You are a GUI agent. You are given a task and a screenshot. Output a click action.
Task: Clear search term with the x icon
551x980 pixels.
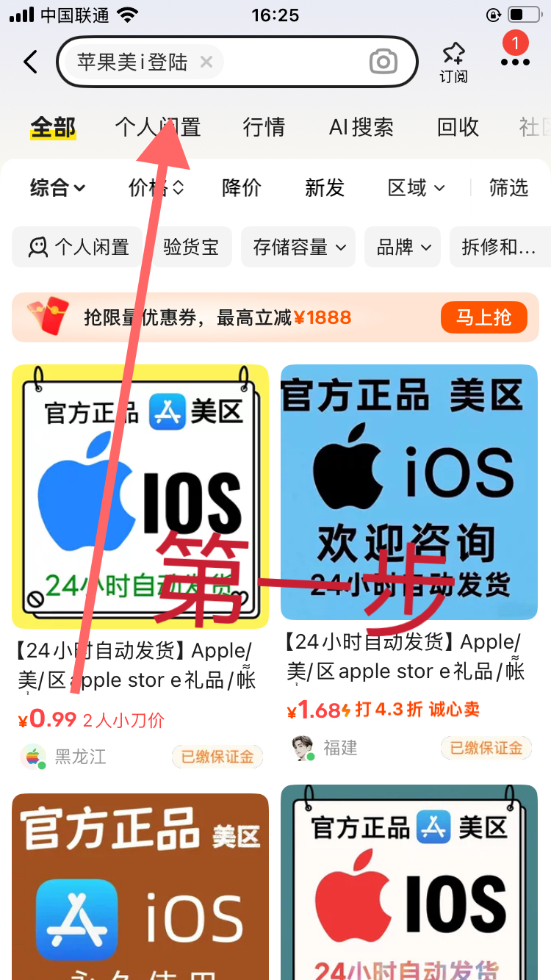[x=206, y=62]
